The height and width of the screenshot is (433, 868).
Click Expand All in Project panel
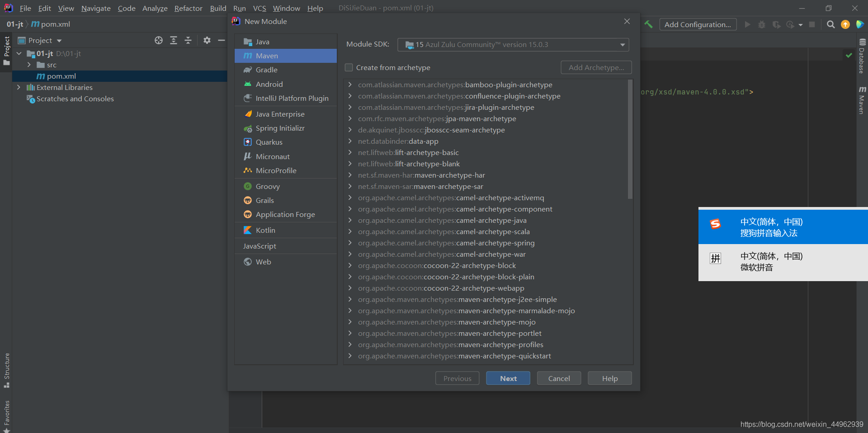point(174,40)
